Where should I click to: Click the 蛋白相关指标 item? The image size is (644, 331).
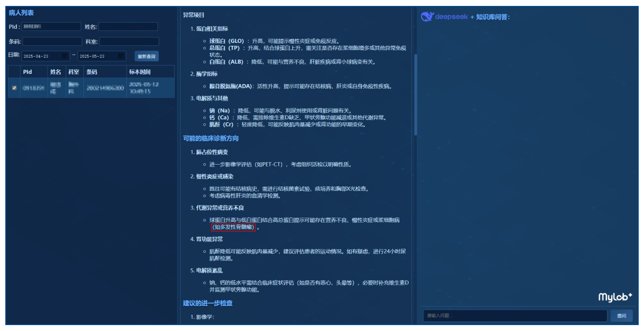[212, 29]
